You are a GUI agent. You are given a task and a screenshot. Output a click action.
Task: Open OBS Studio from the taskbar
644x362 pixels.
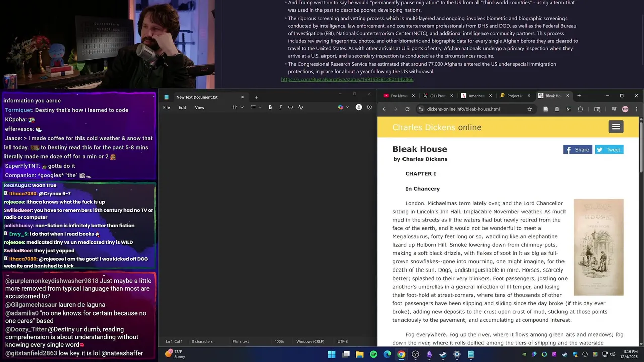415,354
